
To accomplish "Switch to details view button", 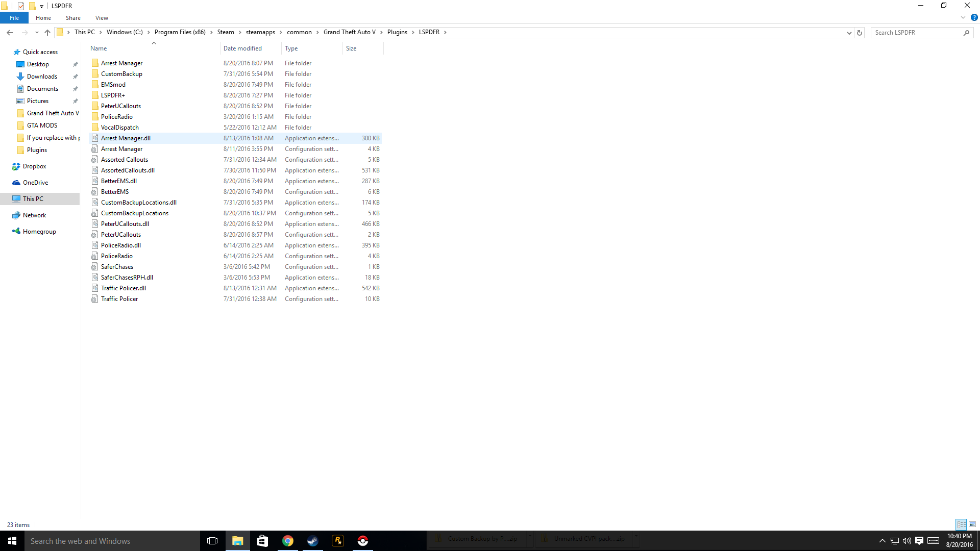I will tap(961, 524).
